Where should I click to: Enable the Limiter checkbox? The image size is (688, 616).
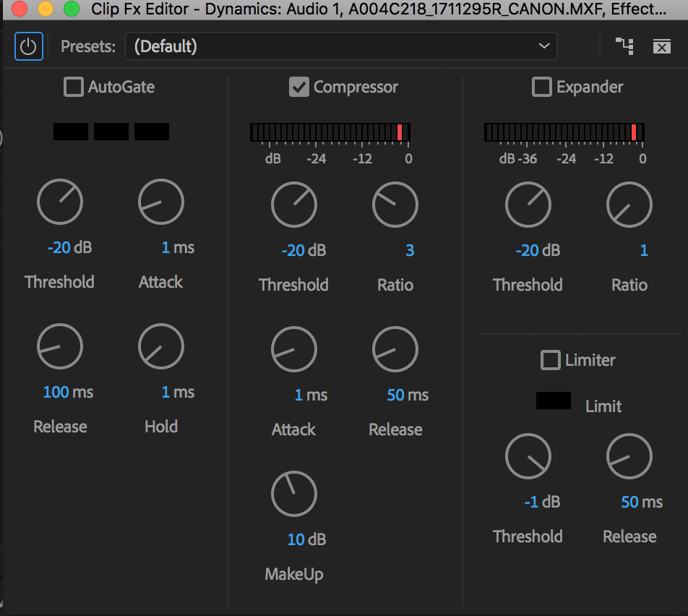(550, 360)
